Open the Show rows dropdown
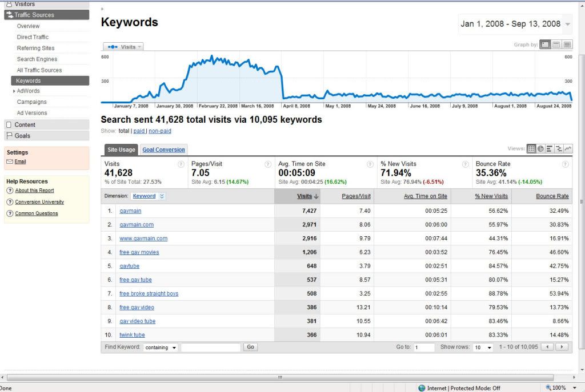Viewport: 585px width, 392px height. [483, 347]
